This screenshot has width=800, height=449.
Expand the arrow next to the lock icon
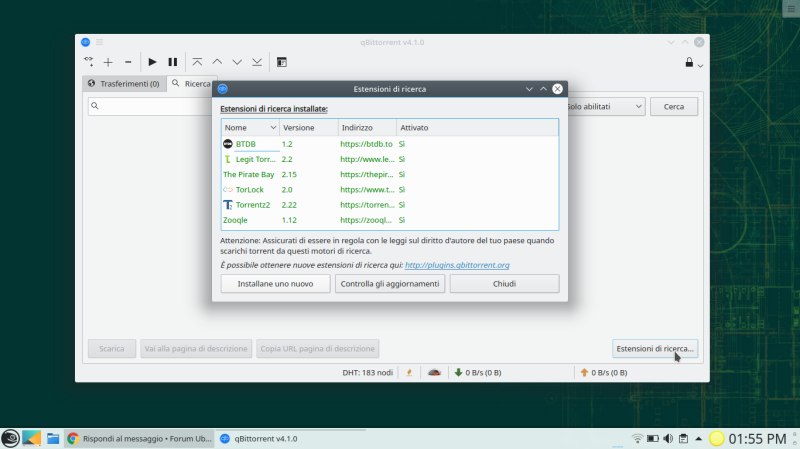pyautogui.click(x=701, y=65)
